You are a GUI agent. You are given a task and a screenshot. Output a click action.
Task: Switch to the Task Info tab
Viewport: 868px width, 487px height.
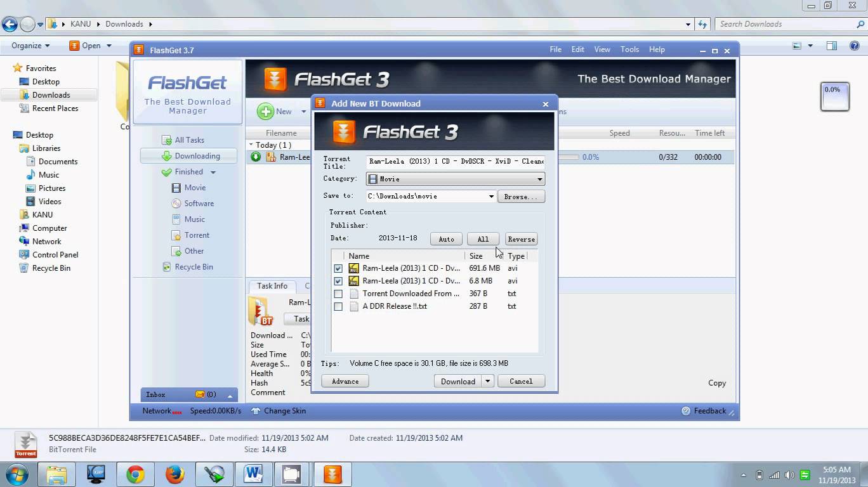coord(272,286)
